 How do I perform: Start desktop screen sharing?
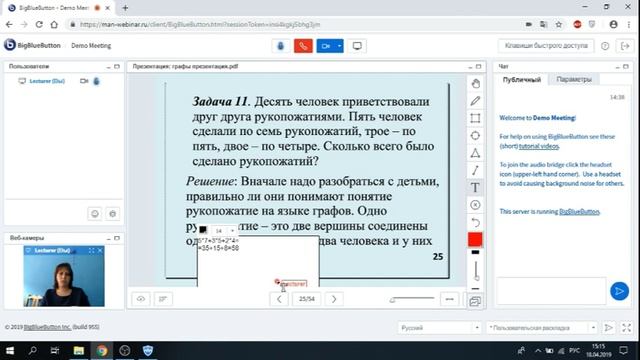click(357, 46)
